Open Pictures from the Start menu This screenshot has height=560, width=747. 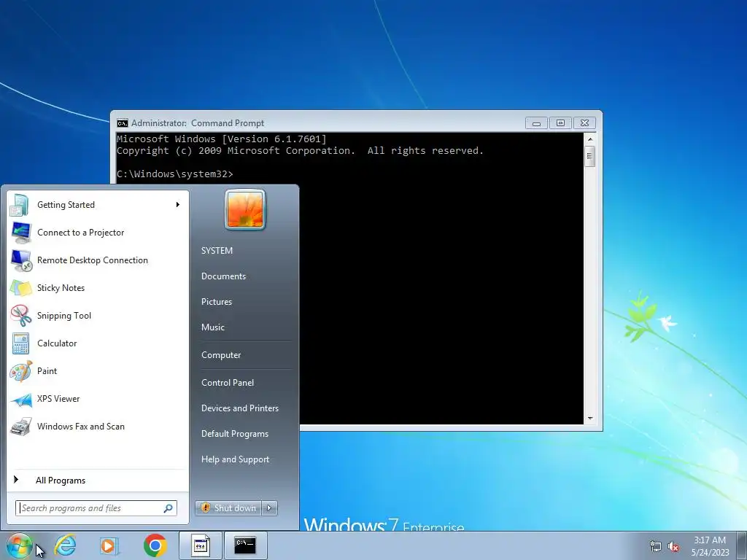pos(216,302)
